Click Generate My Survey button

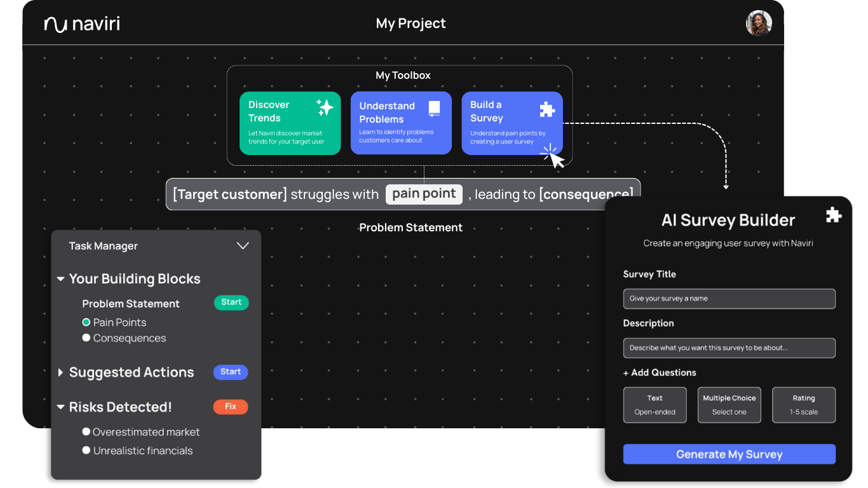[729, 454]
